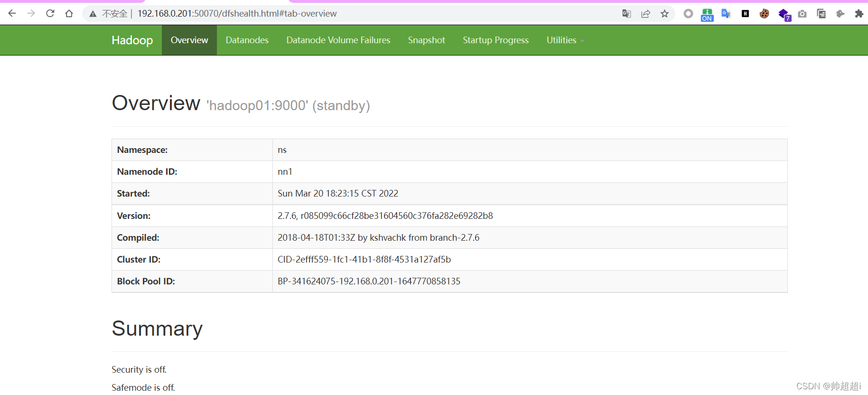Click the Cluster ID value starting CID-2efff559
Image resolution: width=868 pixels, height=395 pixels.
tap(364, 259)
